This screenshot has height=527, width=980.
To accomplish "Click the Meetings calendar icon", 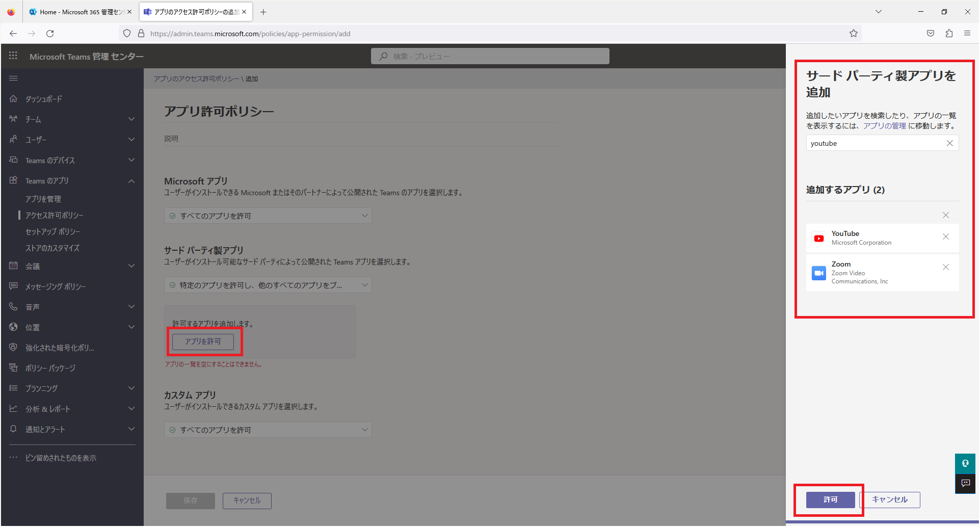I will click(x=13, y=266).
